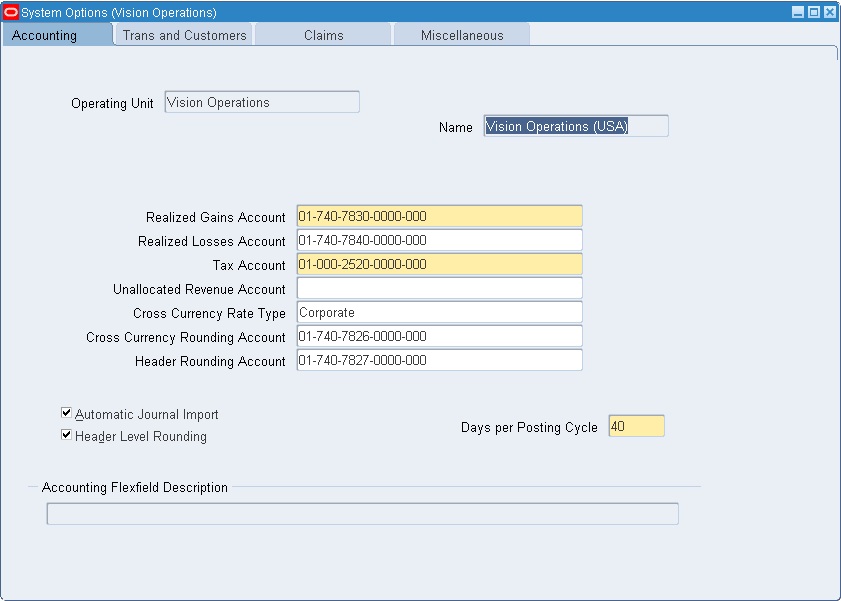841x601 pixels.
Task: Click the Operating Unit field
Action: tap(262, 102)
